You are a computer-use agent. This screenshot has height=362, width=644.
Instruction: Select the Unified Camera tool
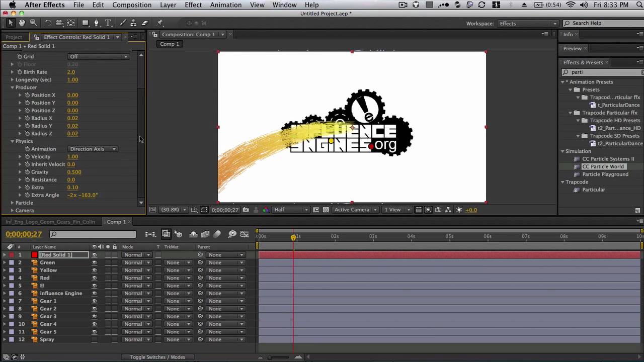pyautogui.click(x=59, y=23)
